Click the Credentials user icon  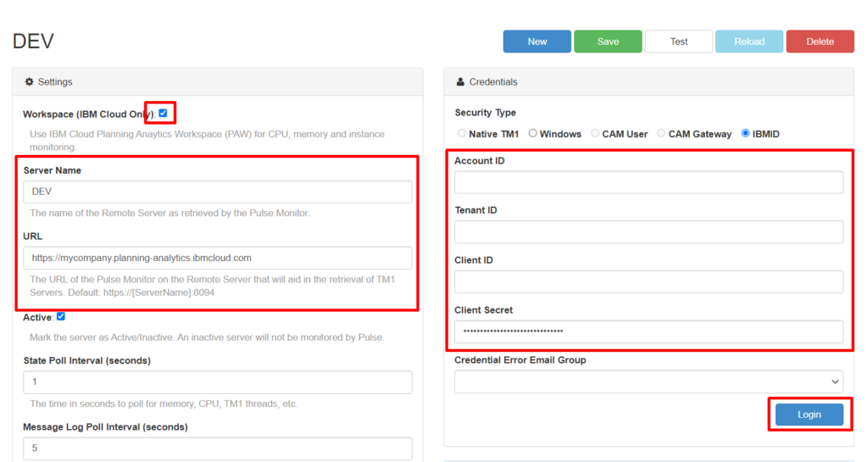pyautogui.click(x=460, y=82)
